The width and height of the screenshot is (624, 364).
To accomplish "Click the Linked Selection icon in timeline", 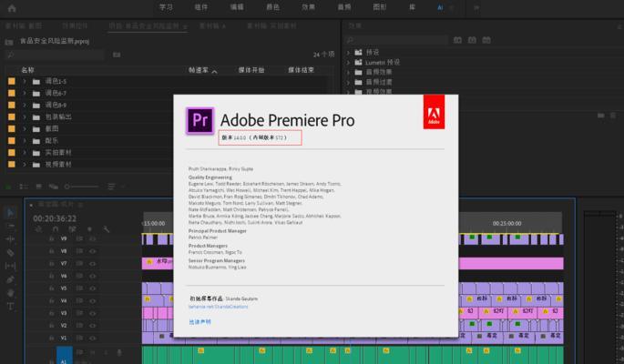I will (72, 229).
